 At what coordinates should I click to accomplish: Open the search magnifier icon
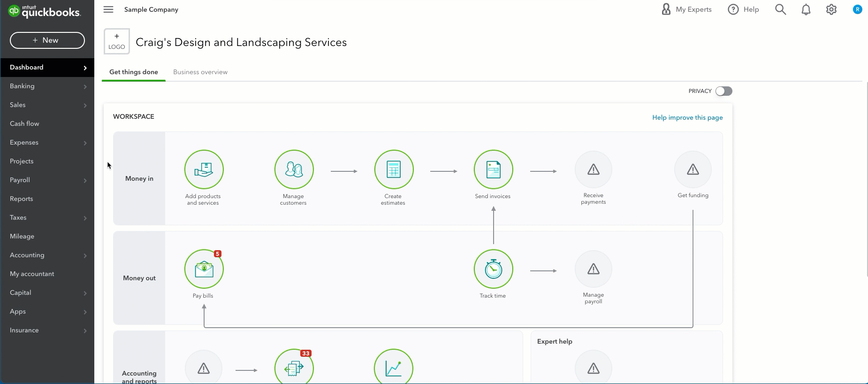780,9
